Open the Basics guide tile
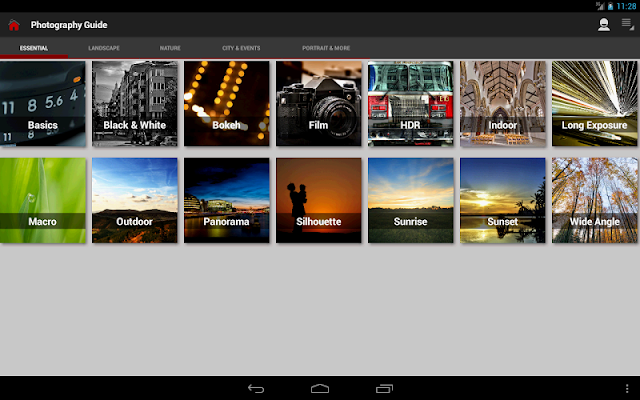 tap(43, 104)
